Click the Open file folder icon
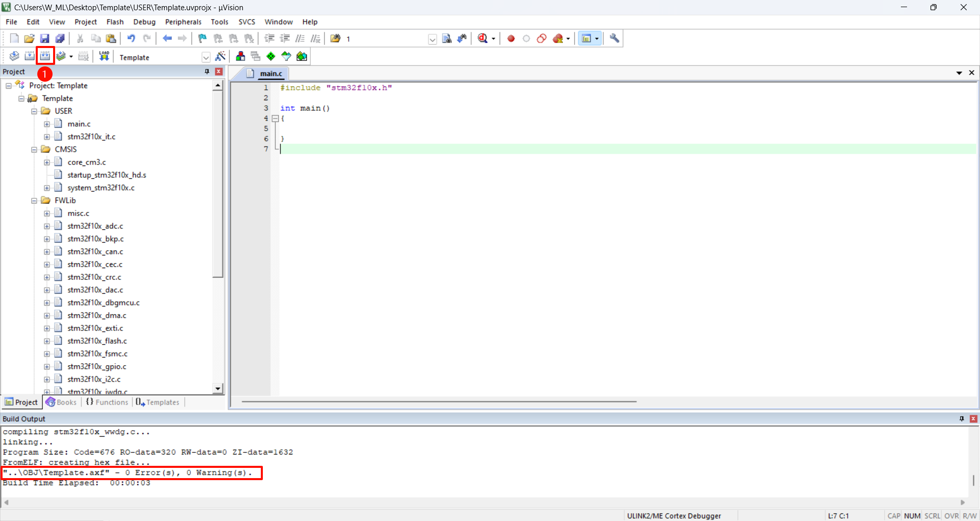 [30, 38]
